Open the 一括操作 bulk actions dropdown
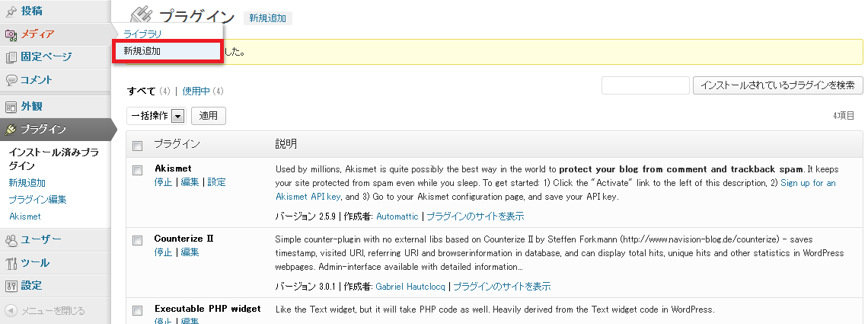Viewport: 868px width, 324px height. pyautogui.click(x=177, y=116)
